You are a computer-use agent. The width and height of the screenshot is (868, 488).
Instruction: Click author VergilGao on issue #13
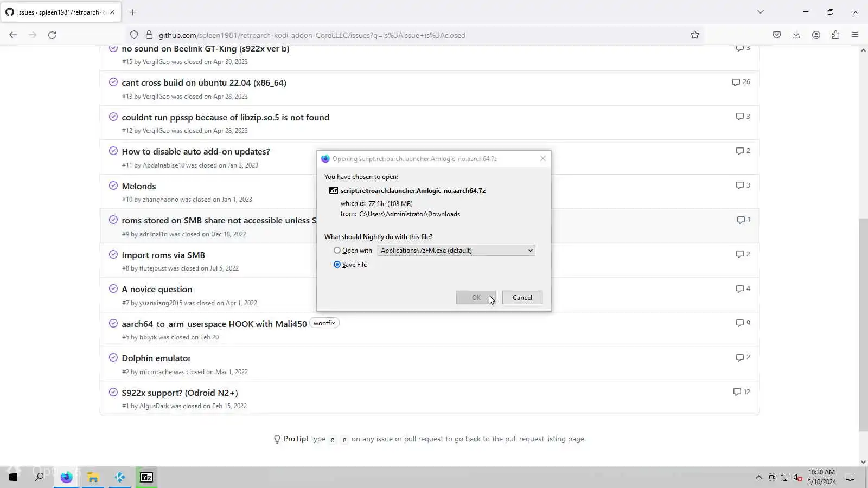[x=156, y=97]
